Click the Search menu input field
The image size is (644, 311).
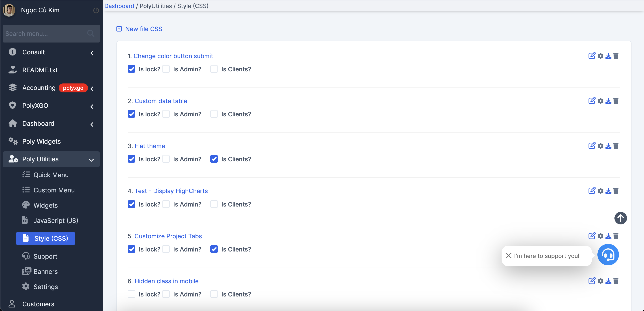click(45, 34)
